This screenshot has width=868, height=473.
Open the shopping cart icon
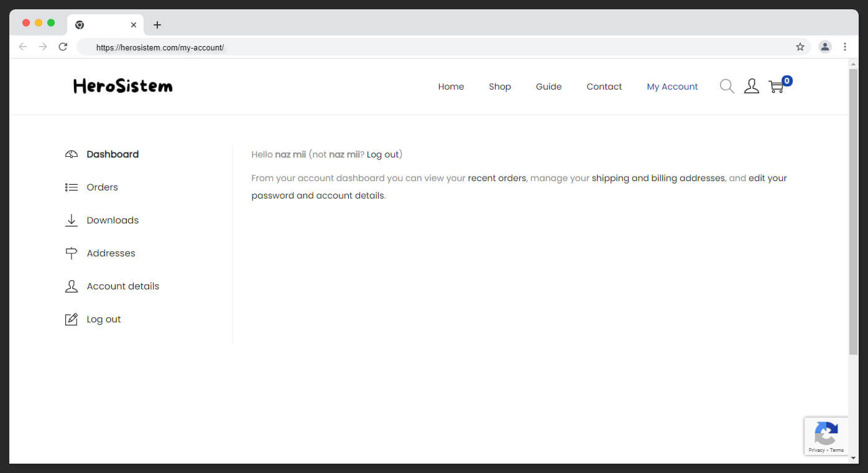coord(777,87)
